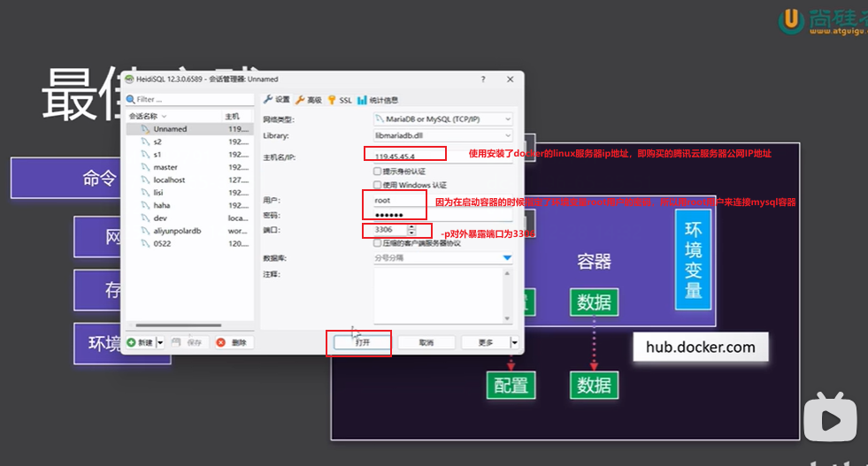Toggle the 压缩的客户端服务器协议 checkbox
Screen dimensions: 868x466
(378, 243)
